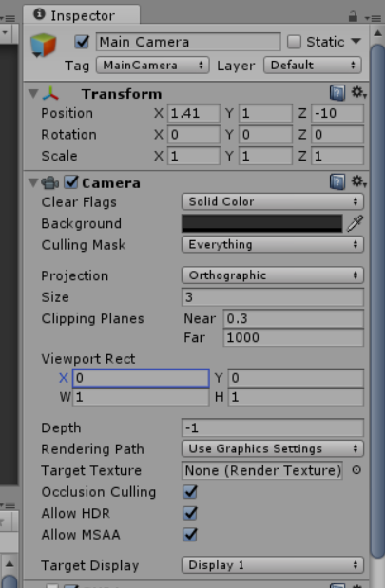Click the Inspector scrollbar up arrow
This screenshot has height=588, width=385.
(x=377, y=34)
